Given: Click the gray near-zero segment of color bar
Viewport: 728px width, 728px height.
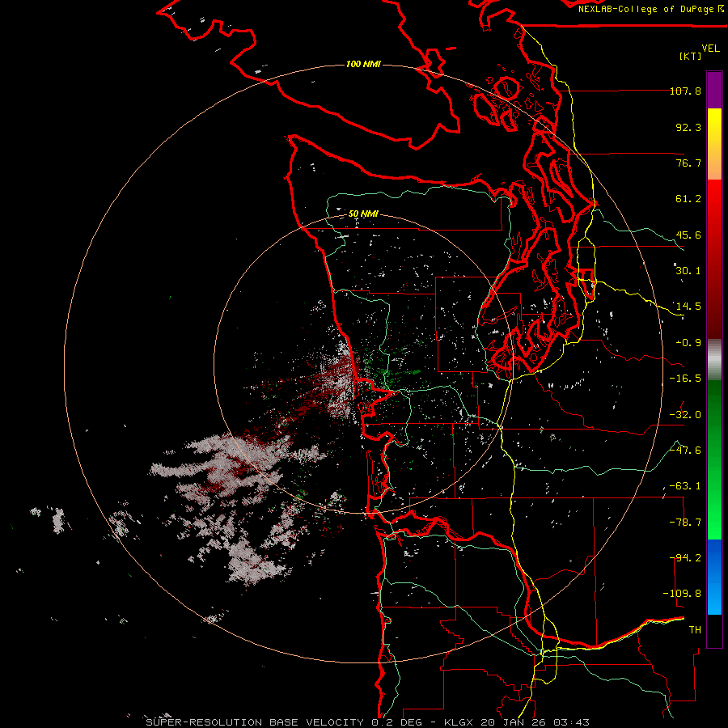Looking at the screenshot, I should click(714, 360).
